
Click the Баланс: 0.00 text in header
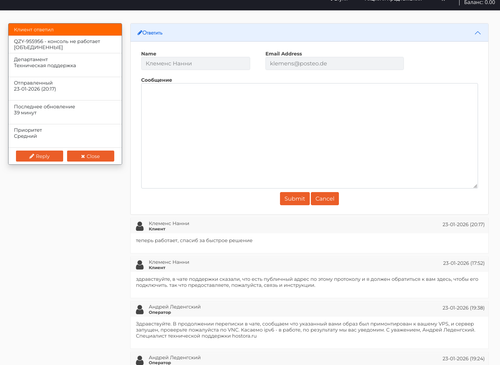pyautogui.click(x=479, y=2)
